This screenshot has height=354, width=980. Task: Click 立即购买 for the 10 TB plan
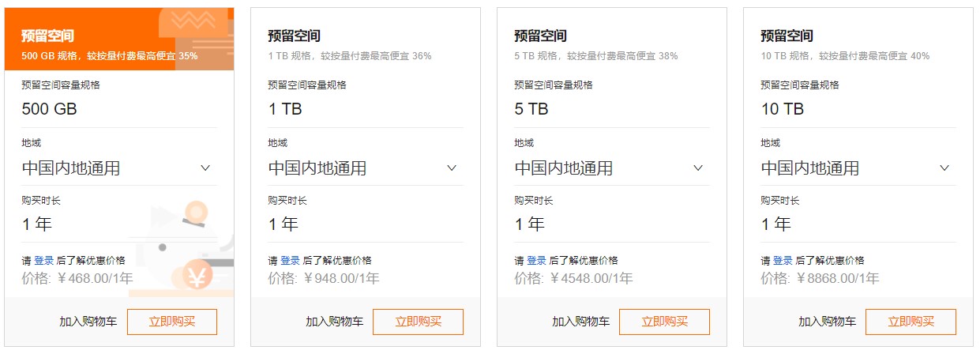point(911,322)
